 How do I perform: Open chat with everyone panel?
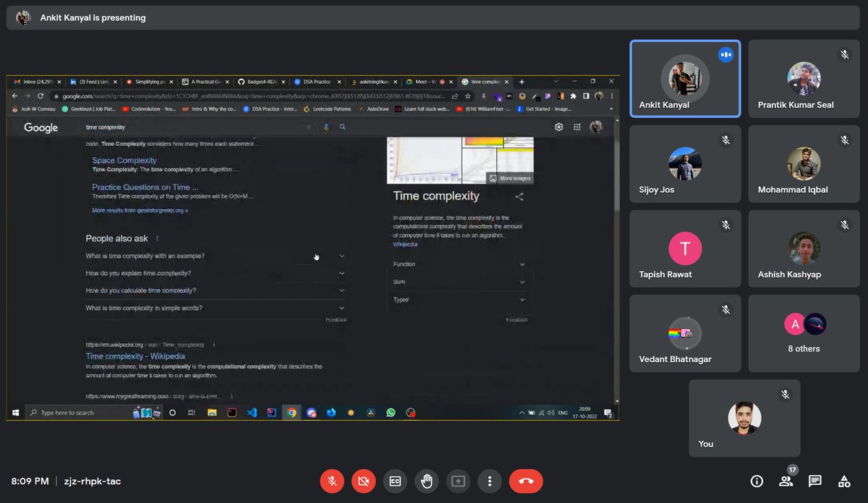[815, 481]
